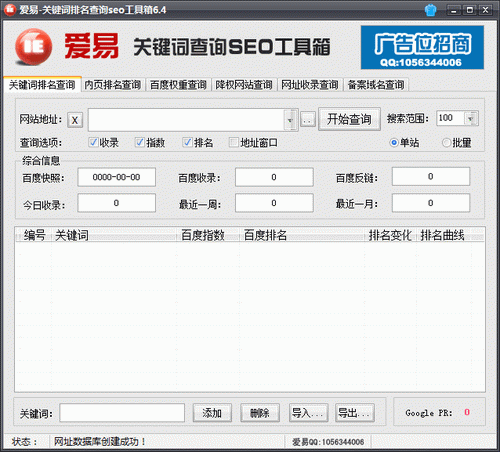Toggle the 收录 checkbox
This screenshot has width=500, height=452.
pyautogui.click(x=93, y=142)
